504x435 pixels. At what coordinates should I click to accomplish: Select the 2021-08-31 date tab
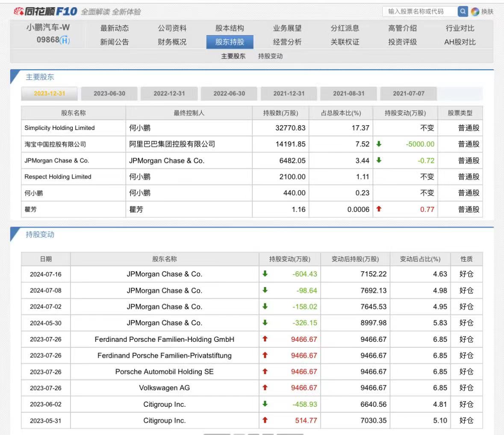(x=349, y=94)
